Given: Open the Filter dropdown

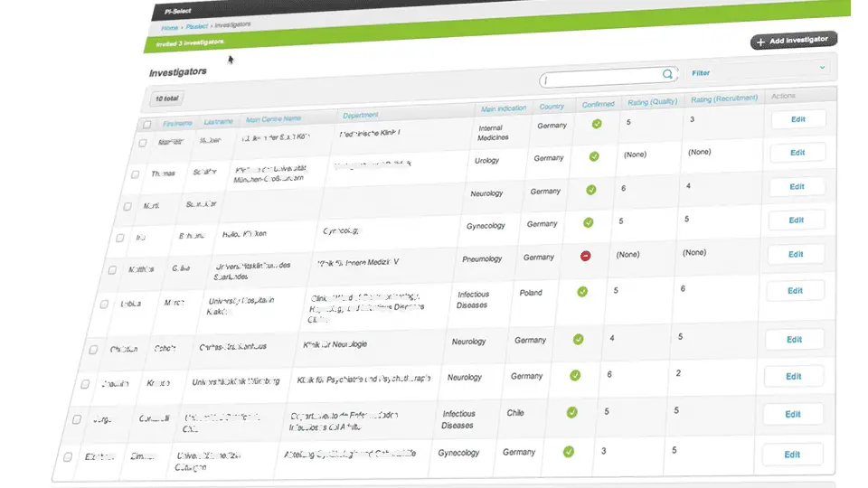Looking at the screenshot, I should pos(759,70).
